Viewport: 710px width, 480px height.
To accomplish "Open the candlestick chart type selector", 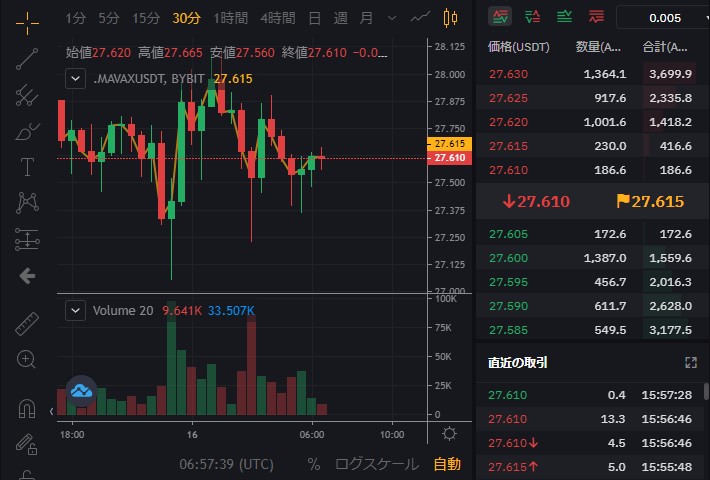I will [x=449, y=18].
